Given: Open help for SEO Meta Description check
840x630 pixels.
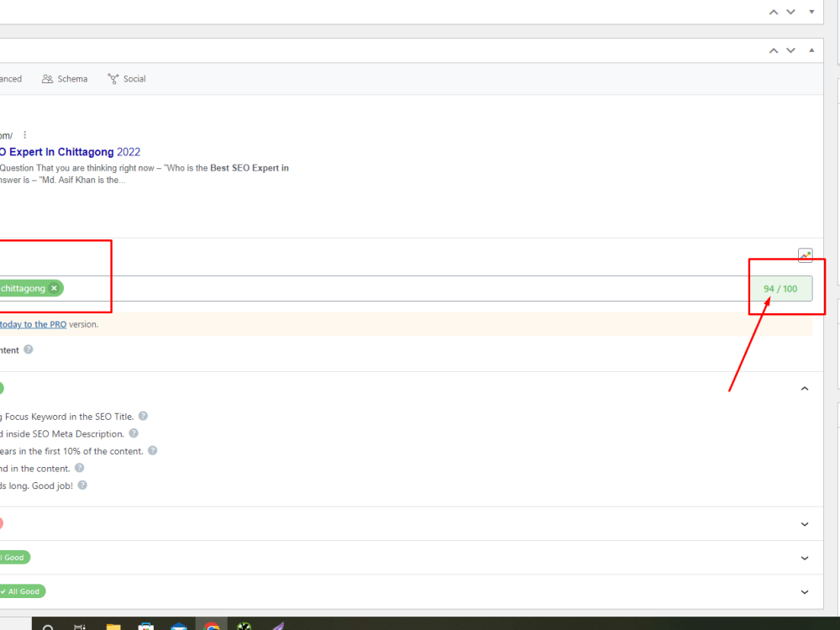Looking at the screenshot, I should (134, 433).
